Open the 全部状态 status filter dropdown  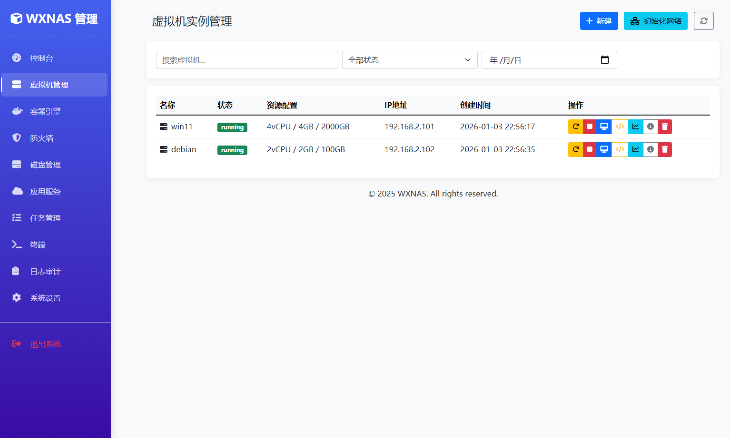tap(409, 60)
